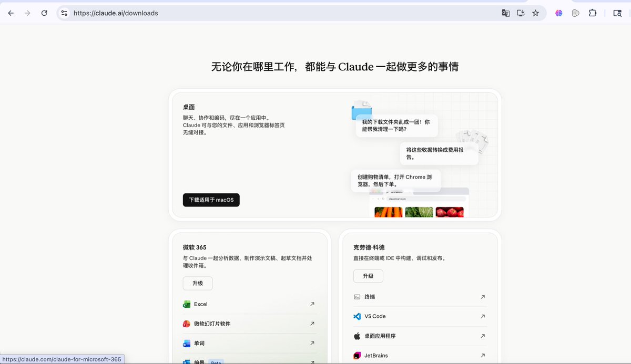Open the 单词 link
The image size is (631, 364).
(250, 343)
